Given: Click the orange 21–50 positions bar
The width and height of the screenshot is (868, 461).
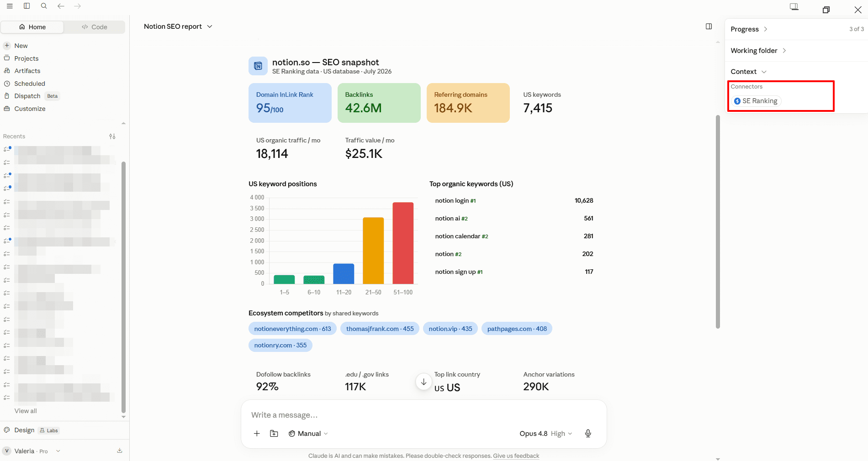Looking at the screenshot, I should coord(373,251).
